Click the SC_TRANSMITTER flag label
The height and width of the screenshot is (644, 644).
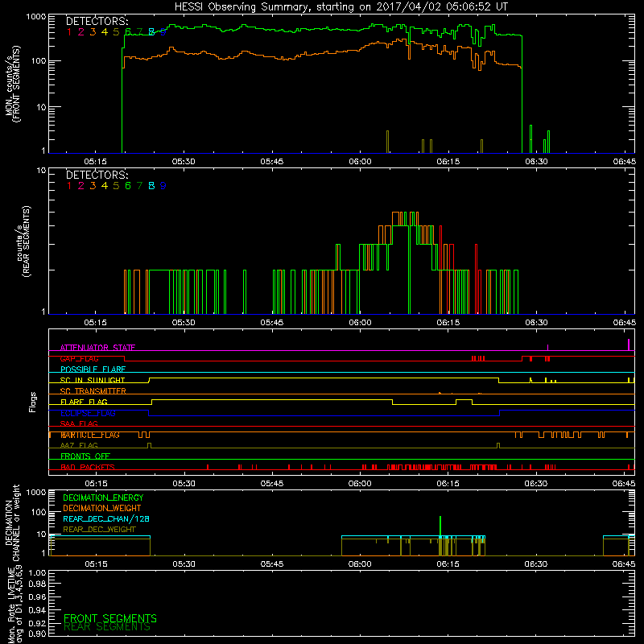93,391
